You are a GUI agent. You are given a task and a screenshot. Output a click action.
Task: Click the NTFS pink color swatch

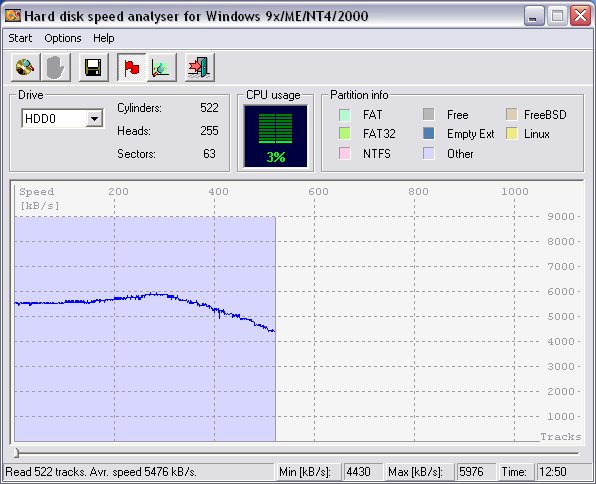[x=344, y=153]
